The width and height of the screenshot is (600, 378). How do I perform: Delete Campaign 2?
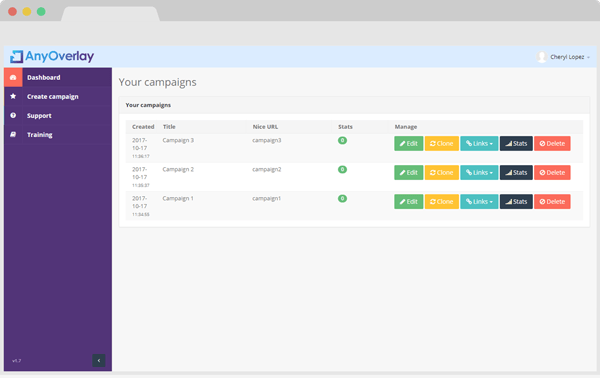pyautogui.click(x=552, y=173)
